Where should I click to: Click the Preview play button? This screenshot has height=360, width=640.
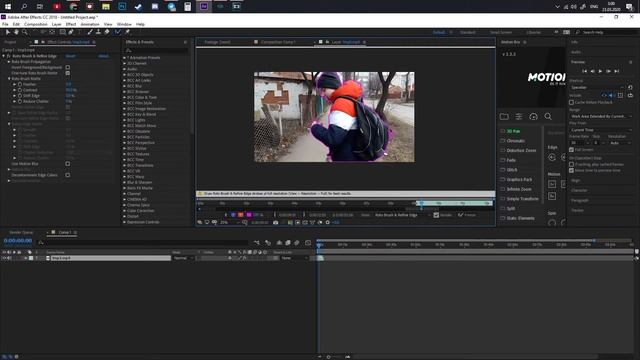(600, 71)
